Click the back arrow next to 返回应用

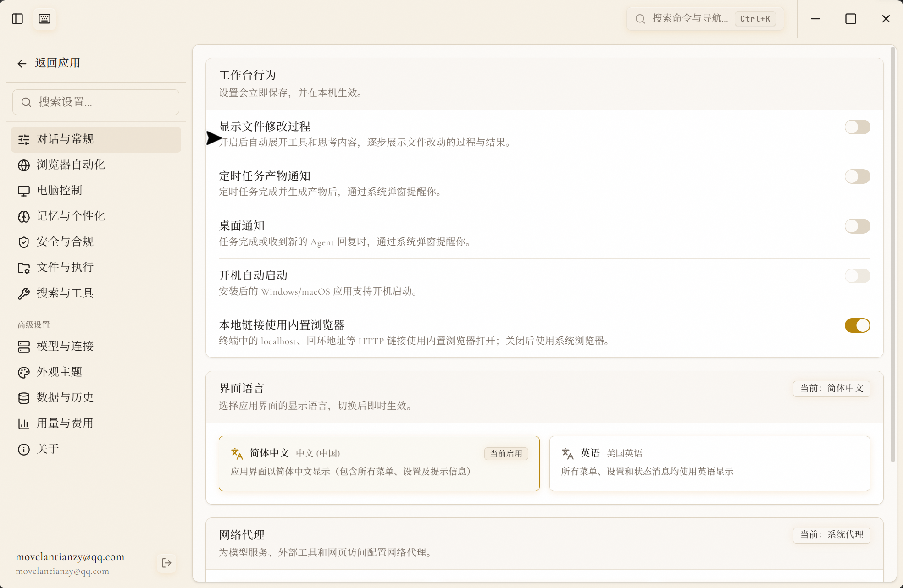pyautogui.click(x=22, y=63)
